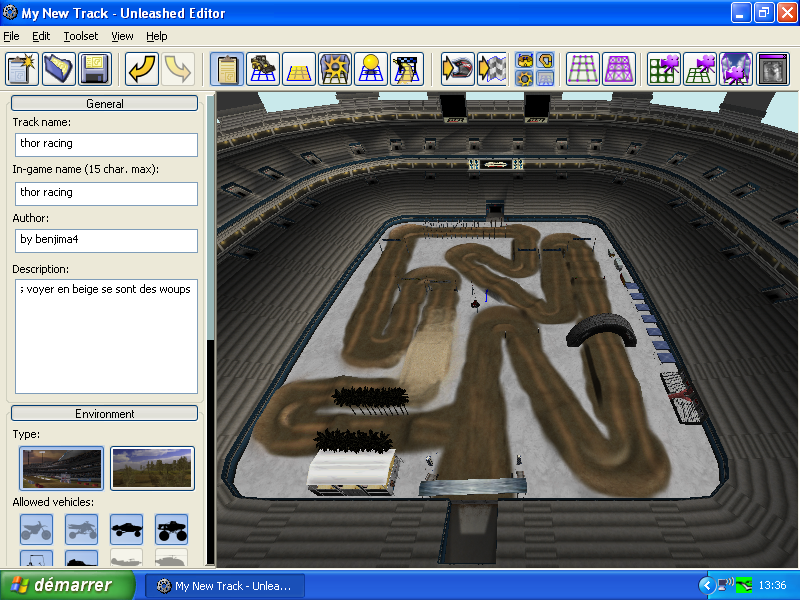Screen dimensions: 800x600
Task: Click the helmet rider tool icon
Action: click(457, 69)
